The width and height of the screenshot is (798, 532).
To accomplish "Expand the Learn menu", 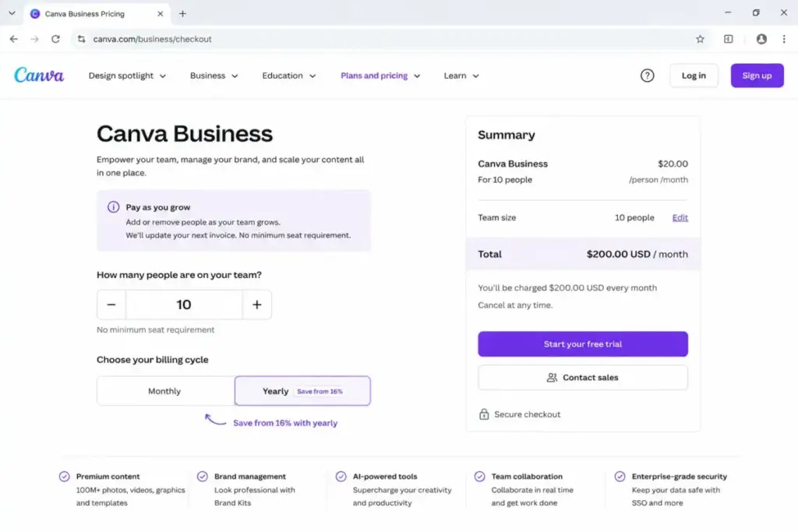I will click(461, 76).
